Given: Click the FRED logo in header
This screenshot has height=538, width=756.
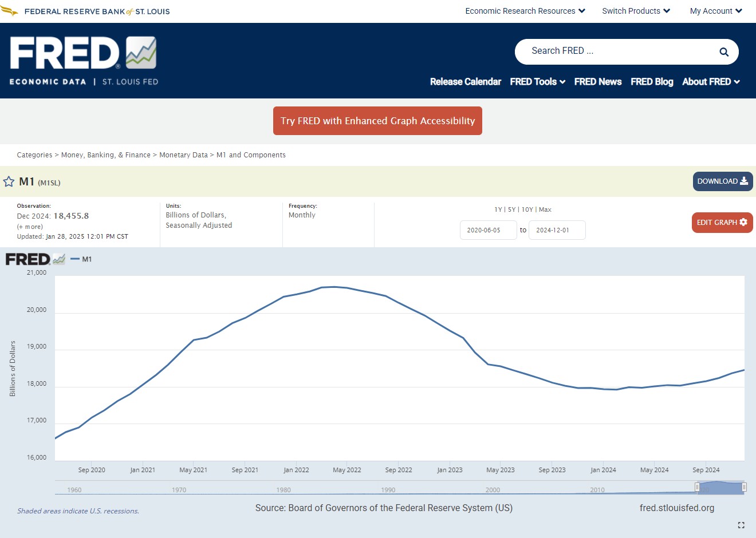Looking at the screenshot, I should pos(84,61).
